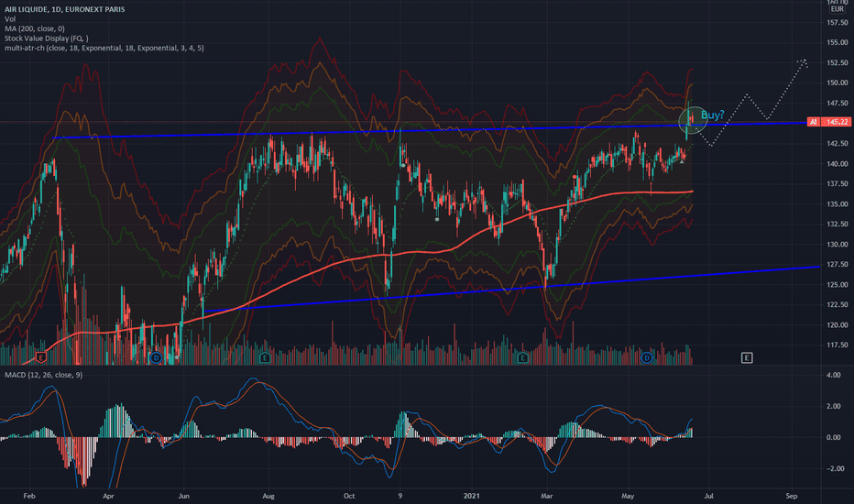This screenshot has width=854, height=504.
Task: Select the Vol indicator legend
Action: (x=10, y=19)
